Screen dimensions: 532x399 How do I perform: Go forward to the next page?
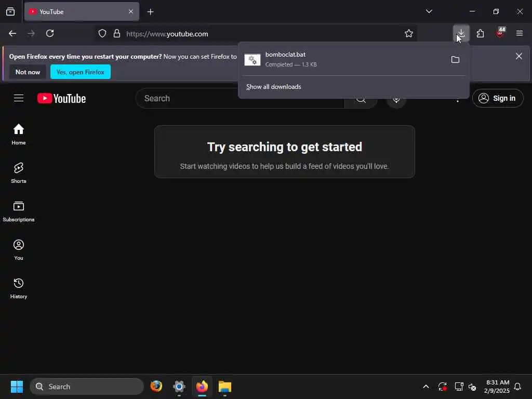pos(31,33)
